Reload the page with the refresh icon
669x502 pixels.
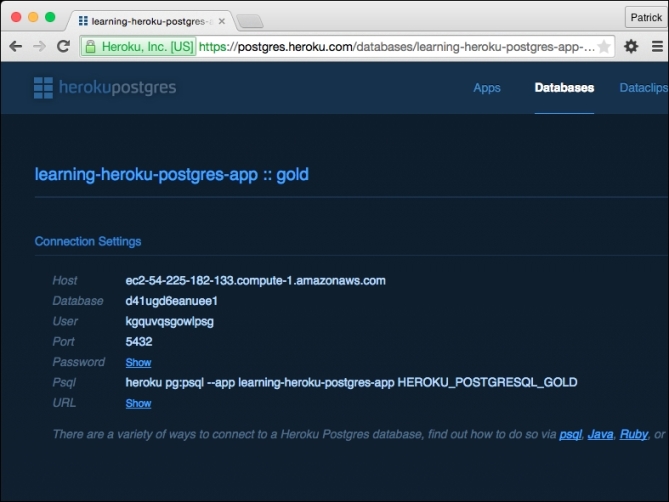coord(64,46)
